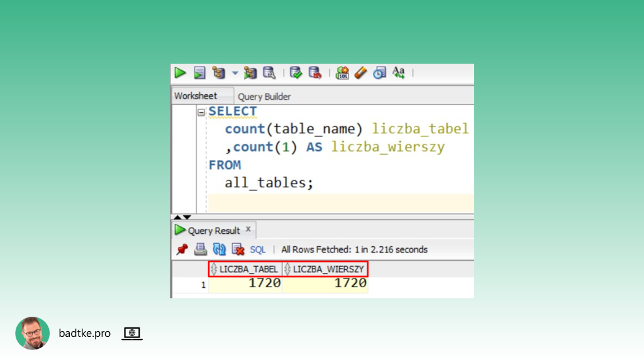
Task: Toggle the red pin to freeze results
Action: tap(182, 250)
